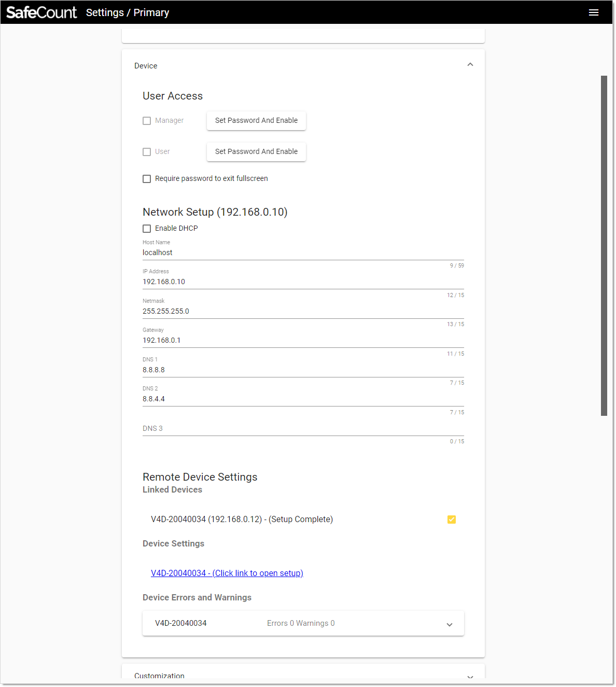Click the Host Name field

303,253
